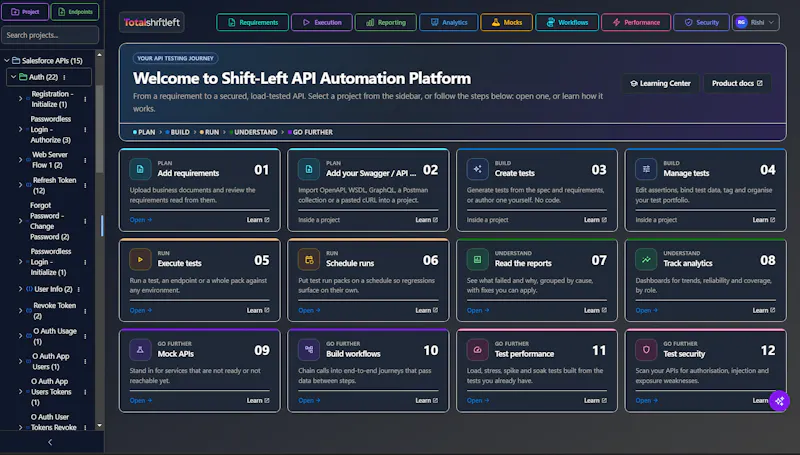Expand the User Info (2) node

20,289
